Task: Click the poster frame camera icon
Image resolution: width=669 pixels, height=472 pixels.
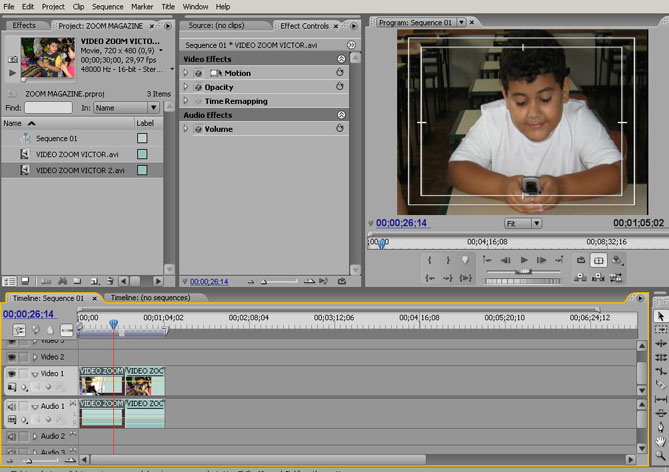Action: 12,57
